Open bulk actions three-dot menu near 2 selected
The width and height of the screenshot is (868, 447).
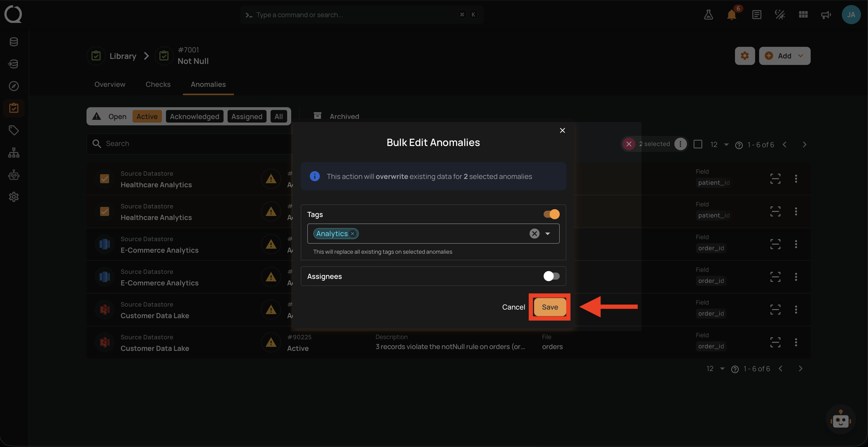pyautogui.click(x=681, y=144)
